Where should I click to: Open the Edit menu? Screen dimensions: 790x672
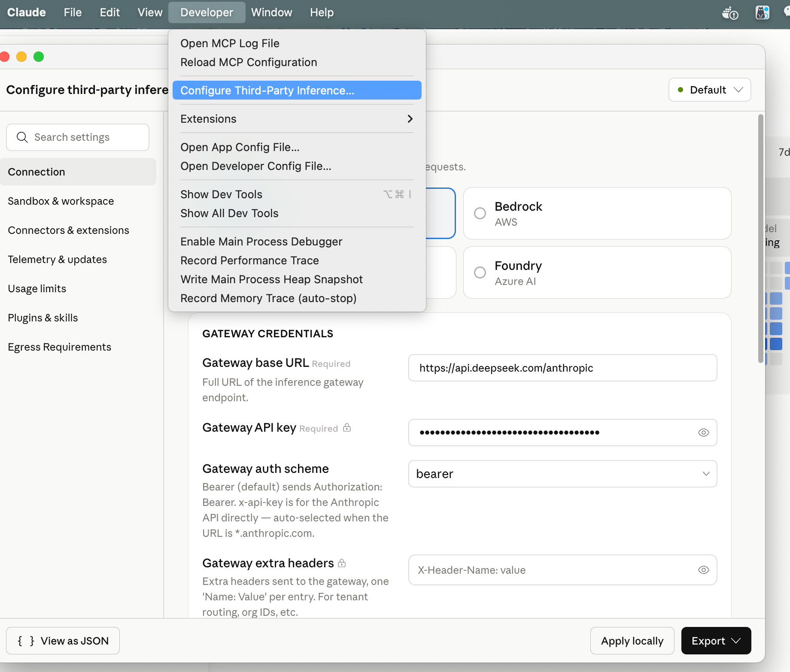click(109, 12)
